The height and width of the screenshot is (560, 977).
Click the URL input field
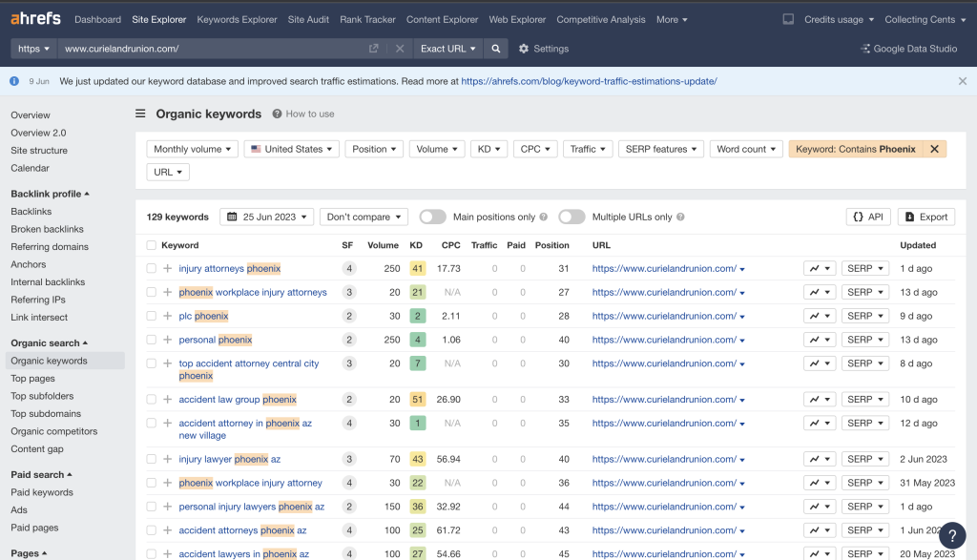click(x=210, y=49)
